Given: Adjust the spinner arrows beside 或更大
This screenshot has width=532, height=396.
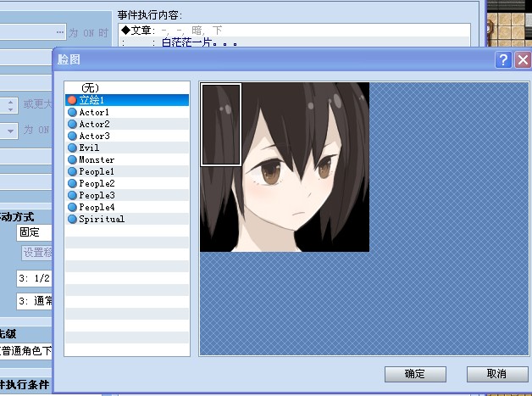Looking at the screenshot, I should click(x=10, y=105).
